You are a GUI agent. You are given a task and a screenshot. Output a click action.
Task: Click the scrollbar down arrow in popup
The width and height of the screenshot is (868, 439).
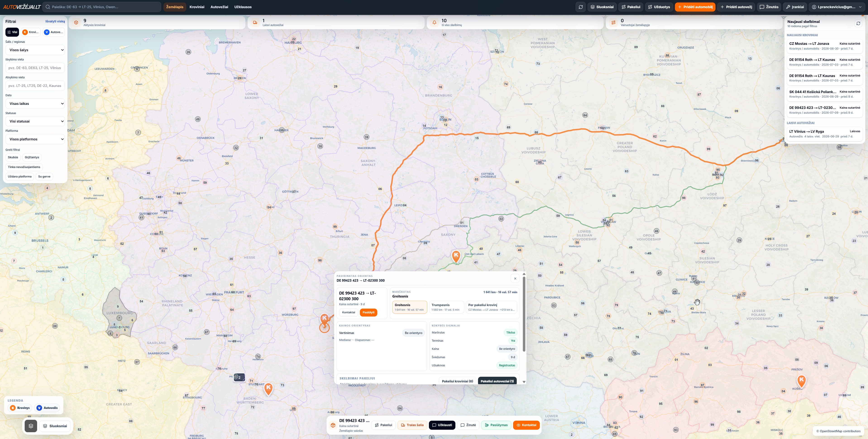pyautogui.click(x=524, y=382)
